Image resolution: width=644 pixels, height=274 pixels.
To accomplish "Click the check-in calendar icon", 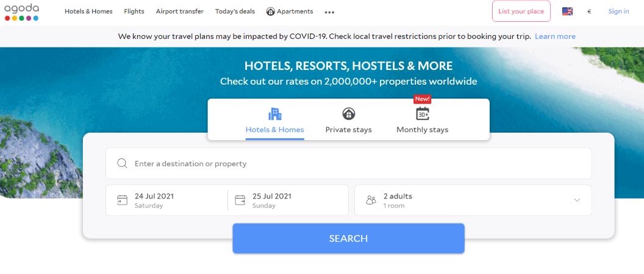I will click(x=122, y=200).
